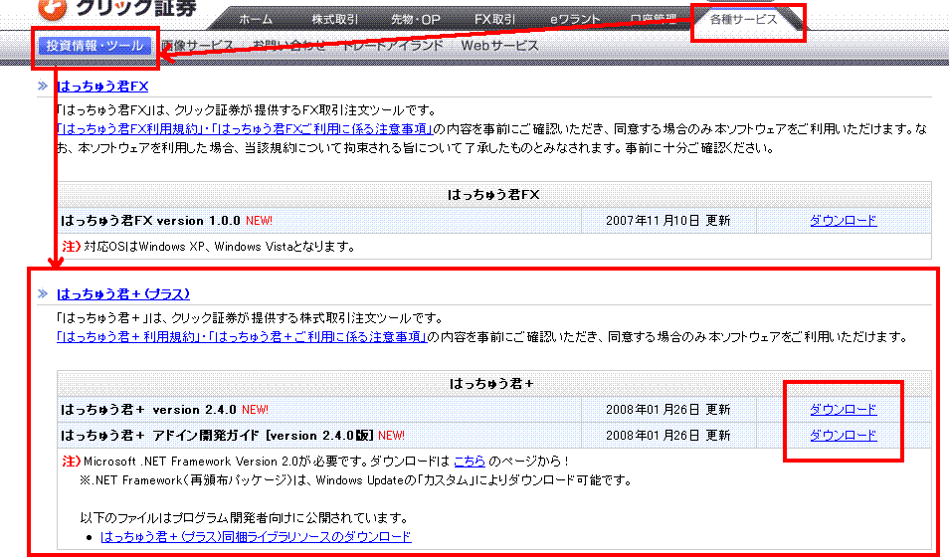The image size is (949, 560).
Task: Open the お問い合わせ submenu item
Action: click(288, 46)
